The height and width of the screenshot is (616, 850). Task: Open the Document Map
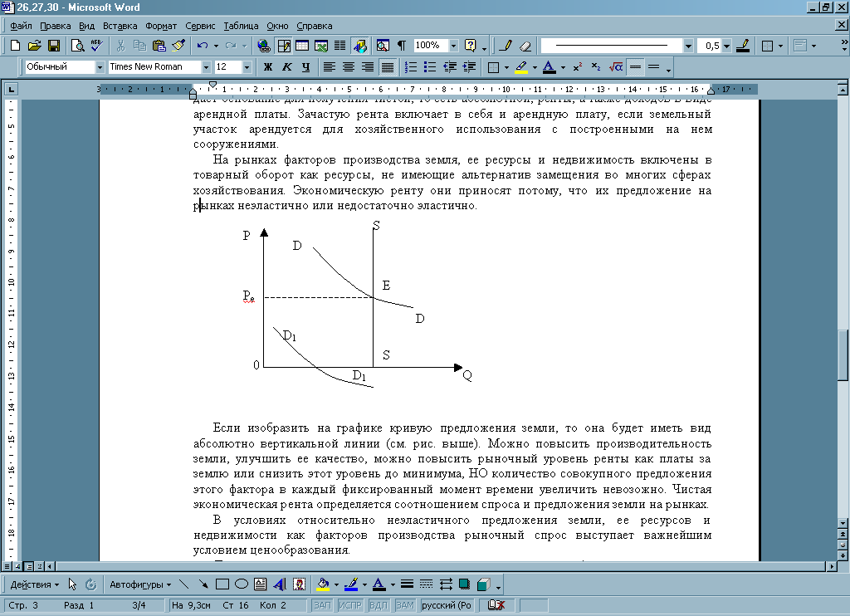click(383, 46)
